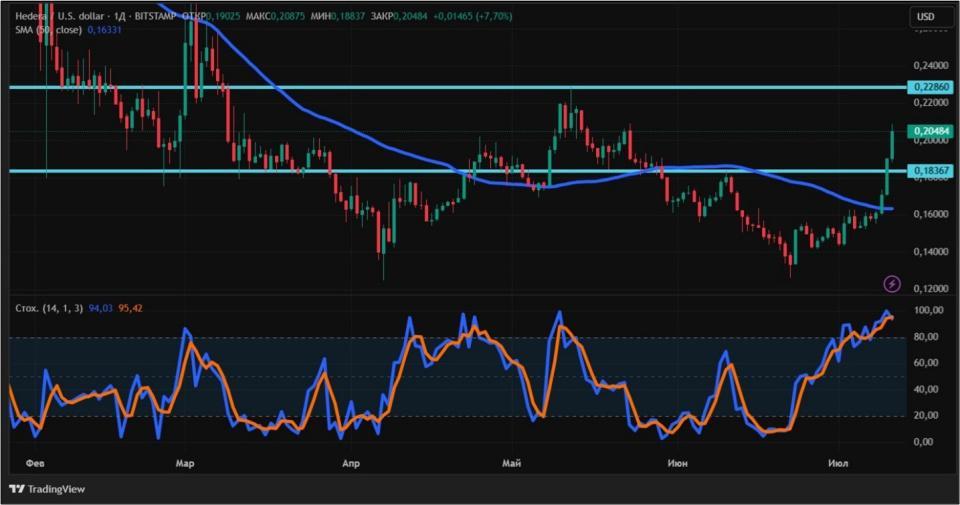The image size is (960, 505).
Task: Click the current price label 0,20484
Action: tap(931, 131)
